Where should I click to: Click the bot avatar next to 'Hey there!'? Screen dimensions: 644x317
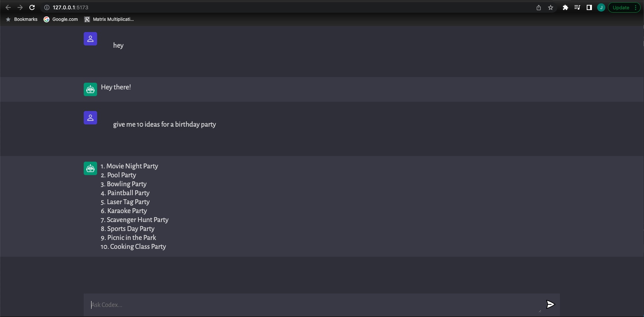click(90, 89)
